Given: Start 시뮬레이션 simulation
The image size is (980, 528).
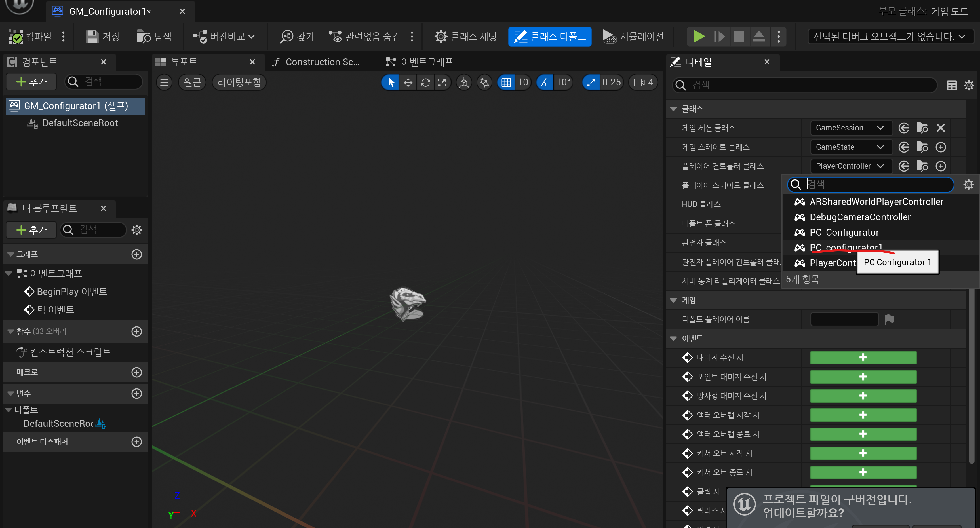Looking at the screenshot, I should [633, 37].
